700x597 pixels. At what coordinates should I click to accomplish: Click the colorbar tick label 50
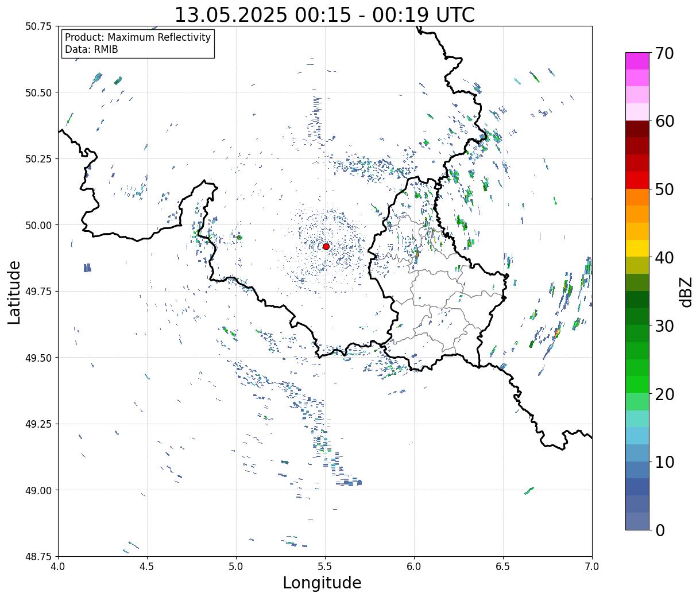point(664,189)
